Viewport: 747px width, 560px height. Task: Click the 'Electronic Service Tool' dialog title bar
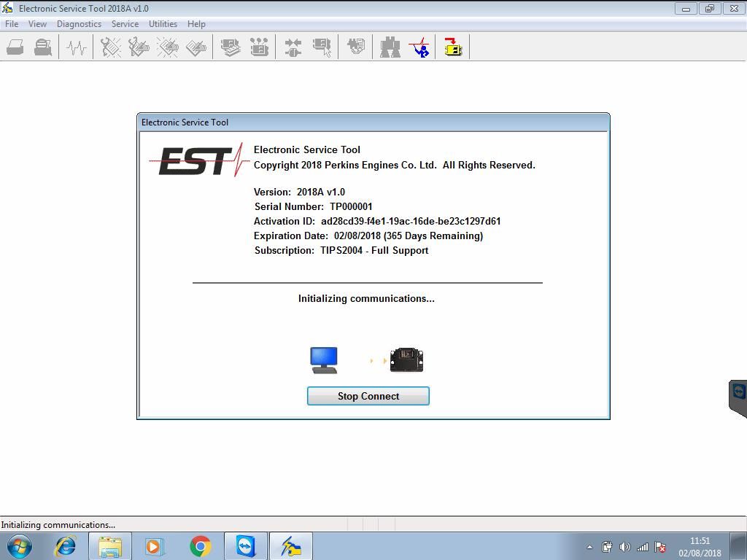[x=373, y=122]
